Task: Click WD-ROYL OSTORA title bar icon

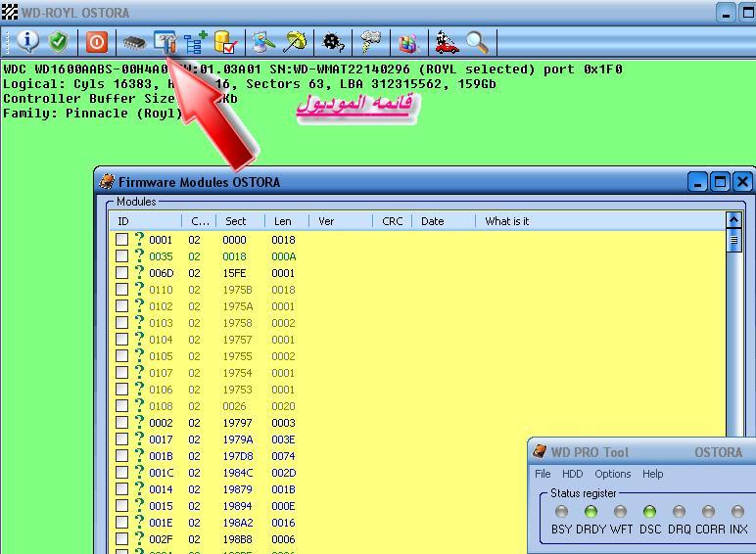Action: pyautogui.click(x=9, y=12)
